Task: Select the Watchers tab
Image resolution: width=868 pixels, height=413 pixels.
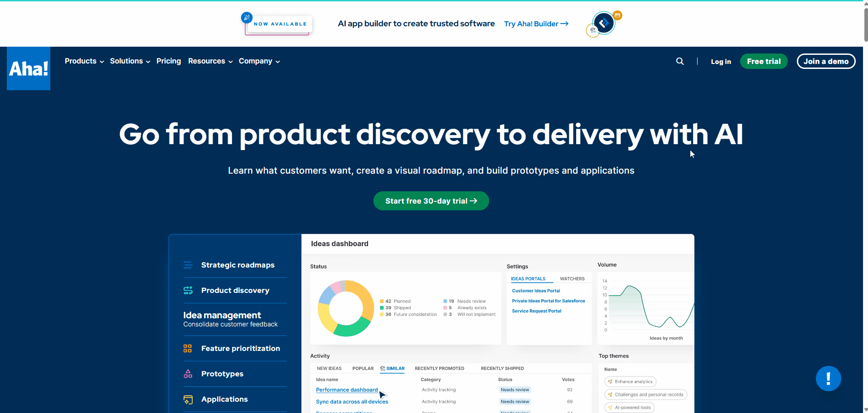Action: (572, 279)
